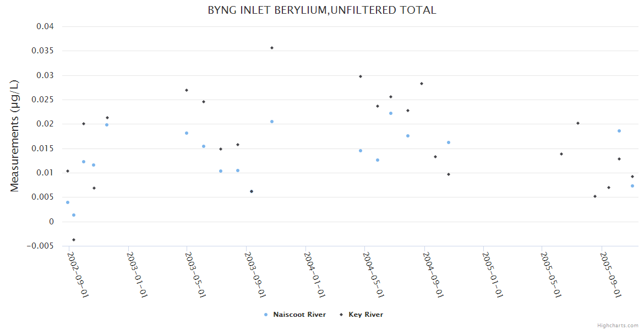Select the highest Key River point above 0.035

pos(271,48)
